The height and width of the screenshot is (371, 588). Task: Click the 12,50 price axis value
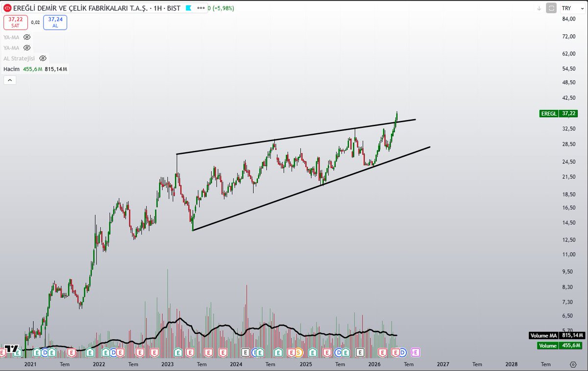[568, 240]
